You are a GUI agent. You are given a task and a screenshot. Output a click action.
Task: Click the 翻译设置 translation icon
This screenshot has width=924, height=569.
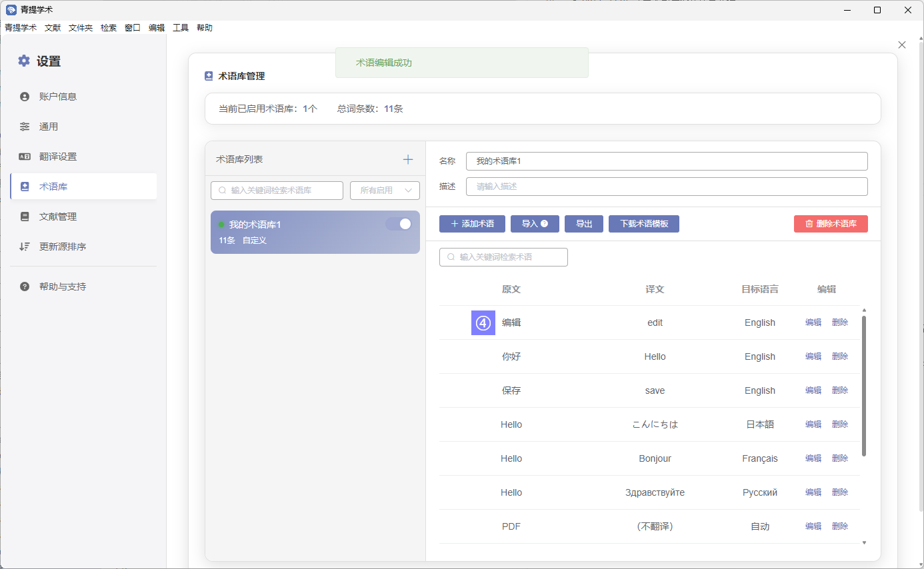point(25,157)
